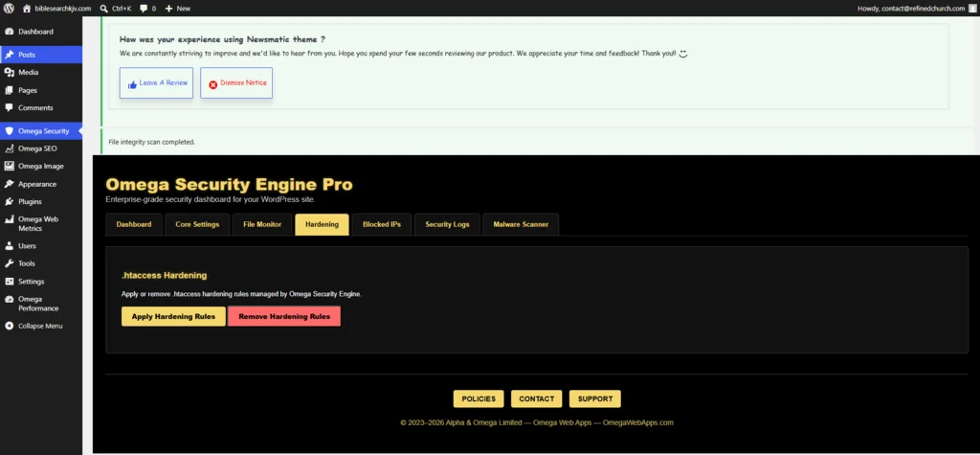Click the copyright line mentioning OmegaWebApps.com

pos(537,422)
